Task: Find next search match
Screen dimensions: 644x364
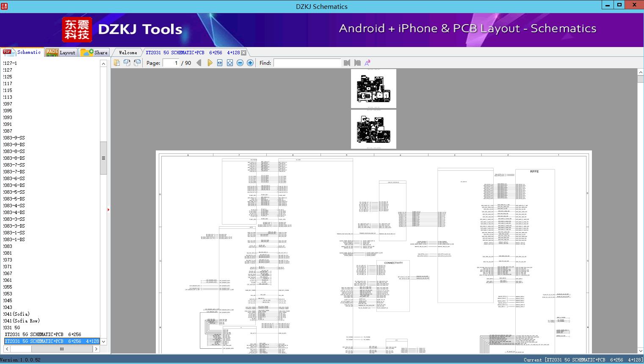Action: tap(357, 63)
